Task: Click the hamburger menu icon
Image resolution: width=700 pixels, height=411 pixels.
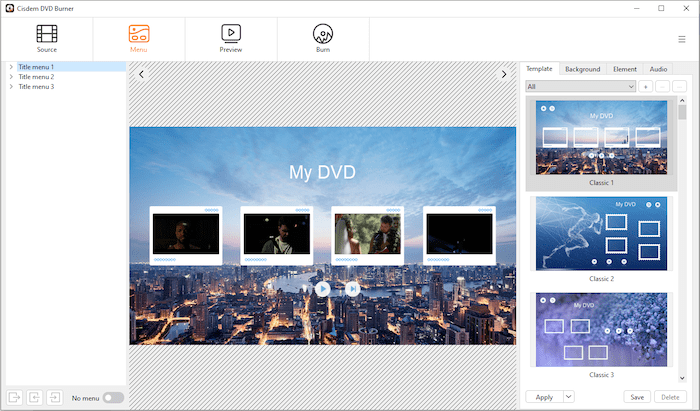Action: (x=682, y=39)
